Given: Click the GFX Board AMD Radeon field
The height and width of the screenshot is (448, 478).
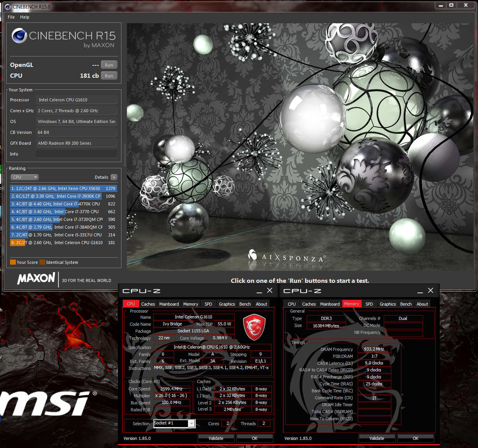Looking at the screenshot, I should pyautogui.click(x=77, y=143).
